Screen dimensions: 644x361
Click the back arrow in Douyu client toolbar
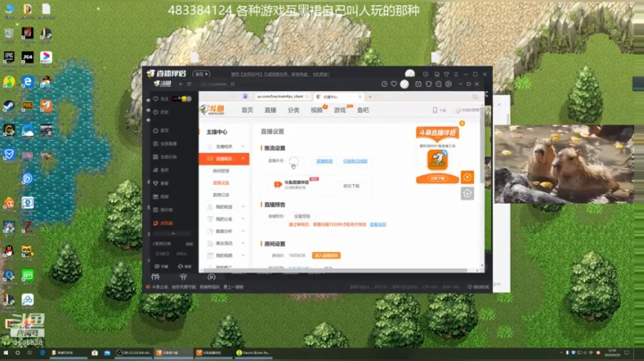(x=181, y=84)
